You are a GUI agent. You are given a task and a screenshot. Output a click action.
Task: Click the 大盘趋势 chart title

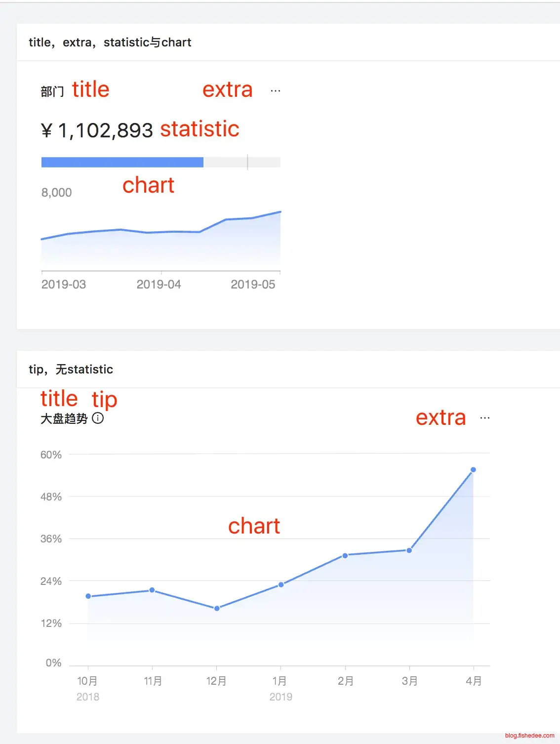64,419
